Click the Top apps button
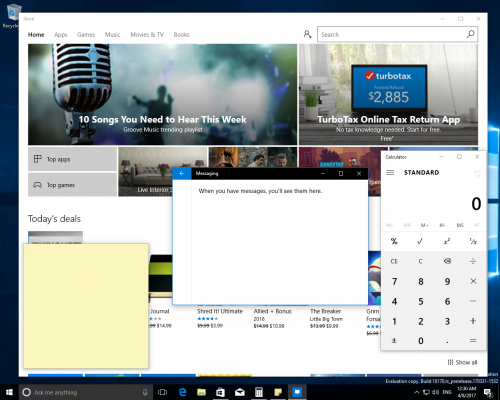Image resolution: width=500 pixels, height=400 pixels. (x=72, y=159)
